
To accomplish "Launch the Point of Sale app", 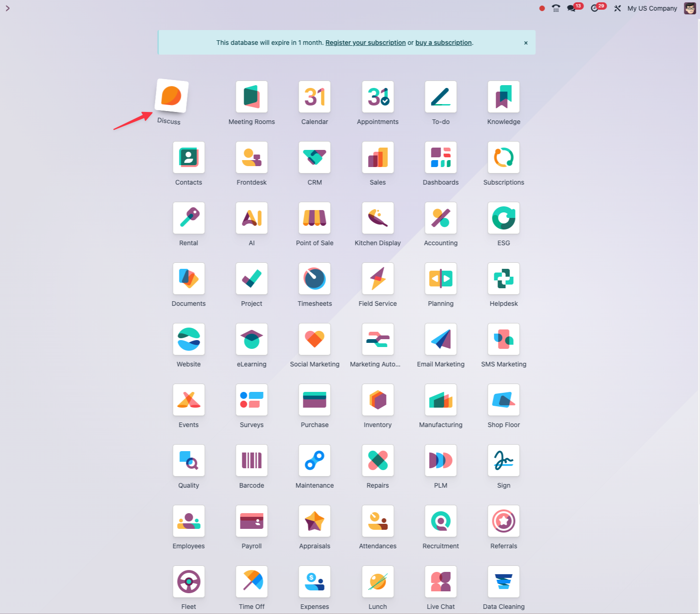I will 315,218.
